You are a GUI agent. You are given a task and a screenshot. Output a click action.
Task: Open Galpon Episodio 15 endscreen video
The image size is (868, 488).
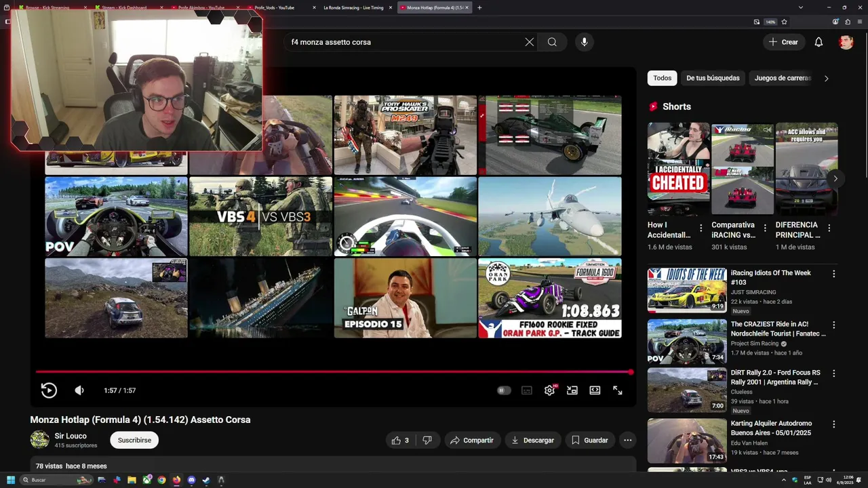point(405,298)
